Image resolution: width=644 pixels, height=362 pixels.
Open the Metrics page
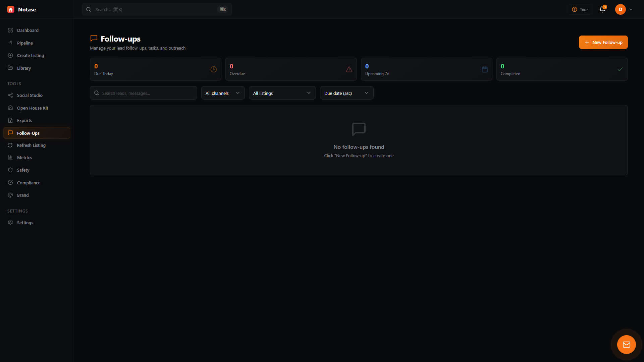[x=24, y=158]
